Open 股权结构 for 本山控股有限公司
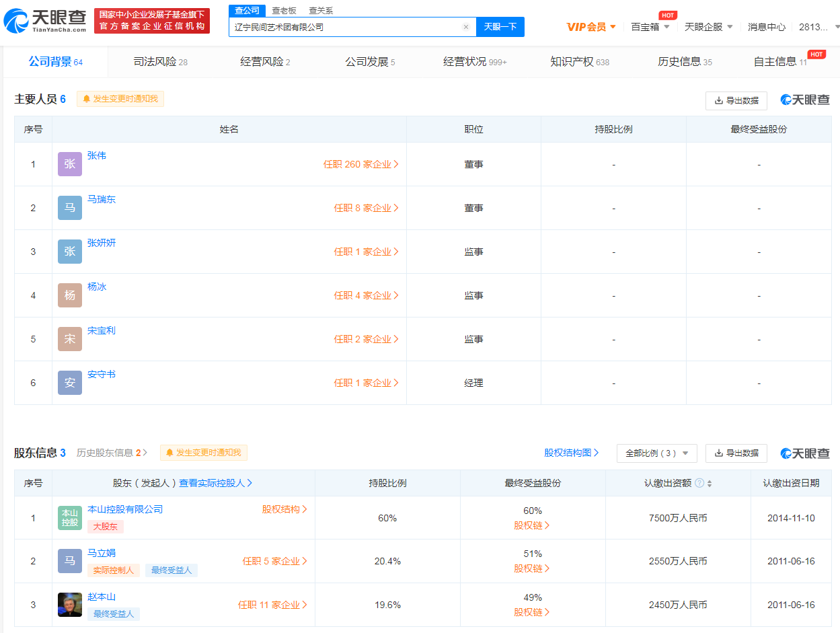Screen dimensions: 840x633 (x=284, y=509)
